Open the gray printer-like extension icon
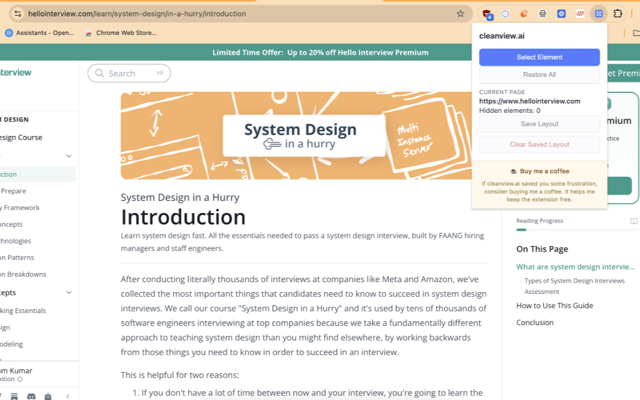Screen dimensions: 640x400 tap(542, 14)
